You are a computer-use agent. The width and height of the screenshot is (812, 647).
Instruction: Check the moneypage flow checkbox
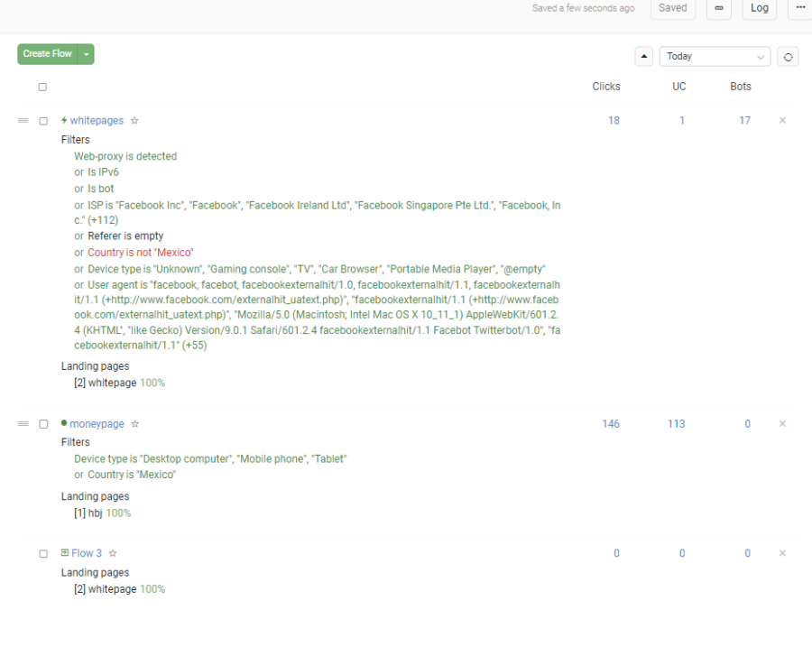click(x=43, y=424)
